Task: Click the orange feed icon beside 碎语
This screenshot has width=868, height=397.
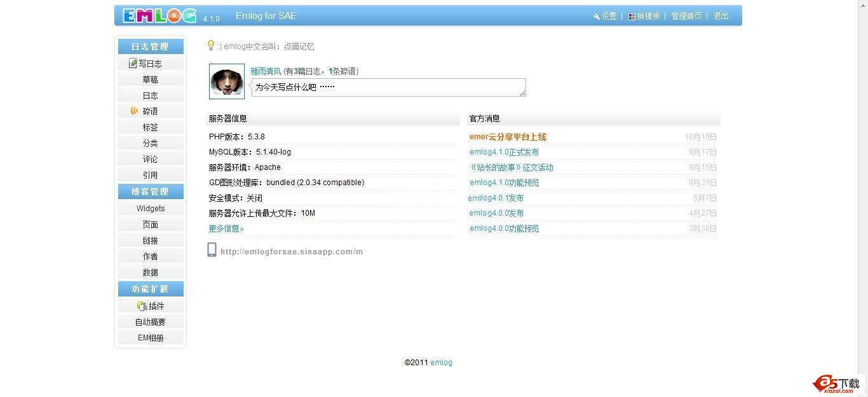Action: coord(134,111)
